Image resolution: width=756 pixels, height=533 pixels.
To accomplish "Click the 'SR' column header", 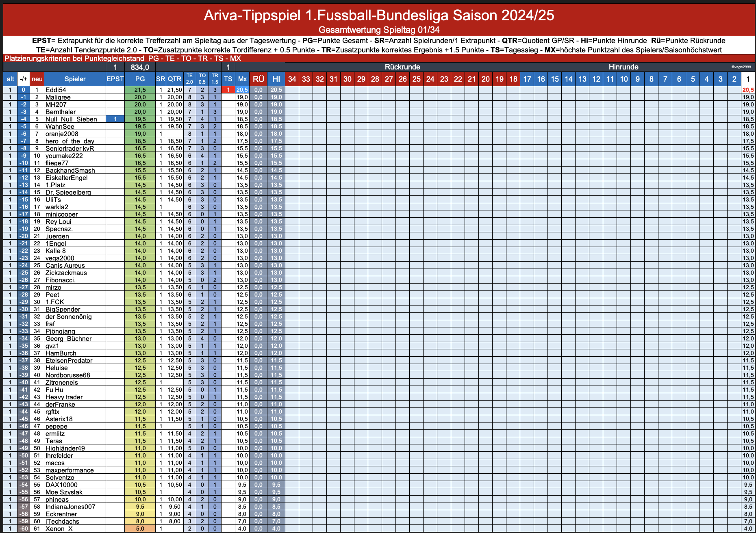I will (161, 79).
